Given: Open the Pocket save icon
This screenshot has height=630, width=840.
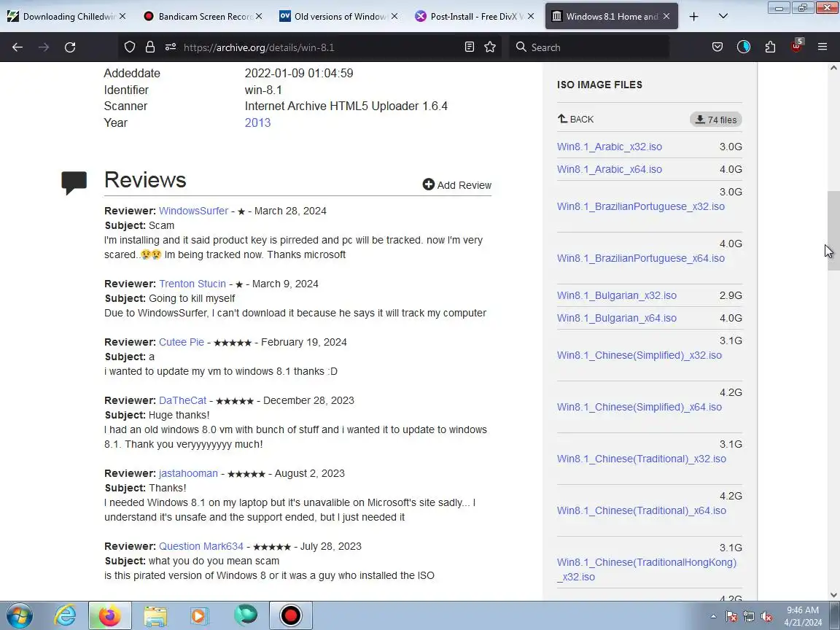Looking at the screenshot, I should (717, 47).
